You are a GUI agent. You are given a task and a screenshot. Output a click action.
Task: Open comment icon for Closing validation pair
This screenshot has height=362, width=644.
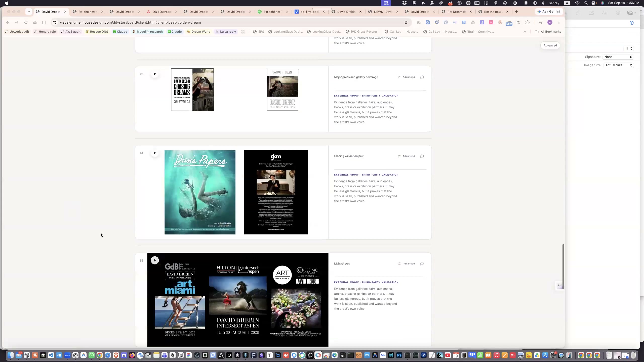(422, 156)
